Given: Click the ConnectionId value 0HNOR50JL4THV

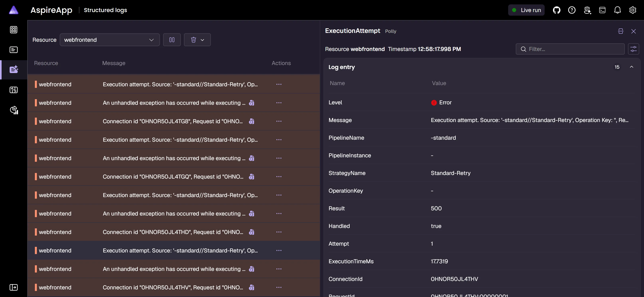Looking at the screenshot, I should click(454, 279).
